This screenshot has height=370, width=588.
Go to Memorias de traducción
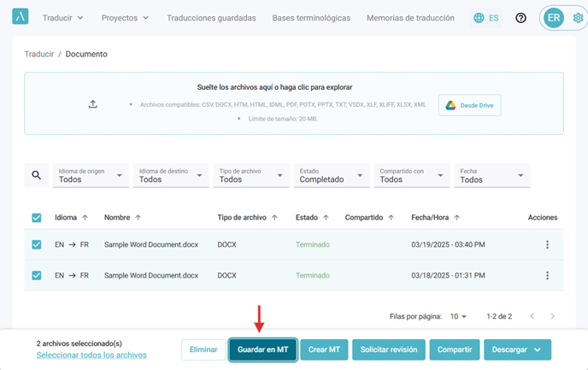[x=410, y=18]
